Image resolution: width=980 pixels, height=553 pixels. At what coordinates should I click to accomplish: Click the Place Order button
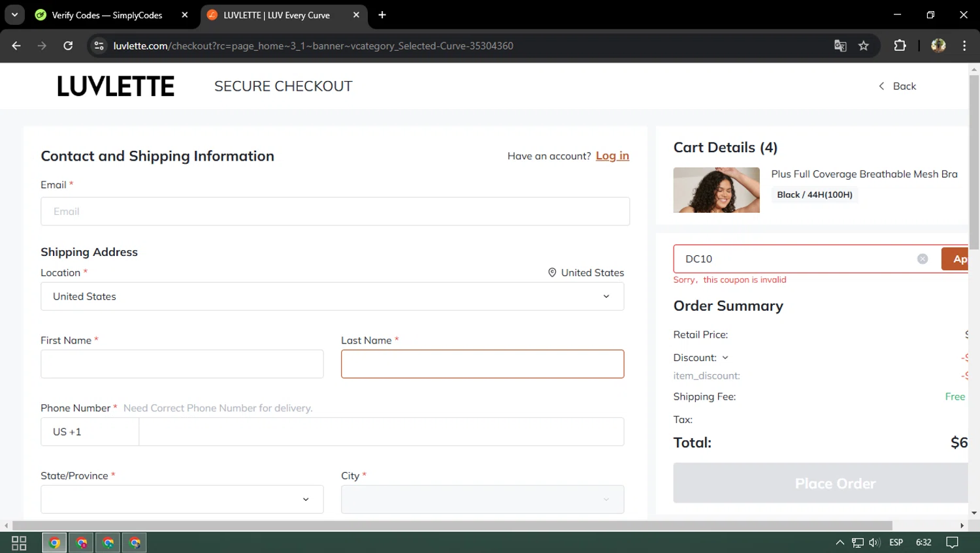pyautogui.click(x=821, y=483)
